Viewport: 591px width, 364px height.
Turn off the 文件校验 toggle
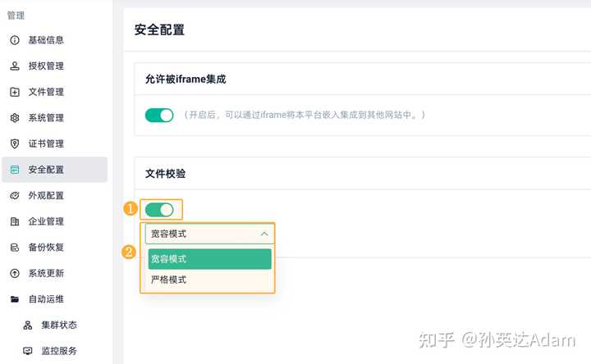click(159, 210)
